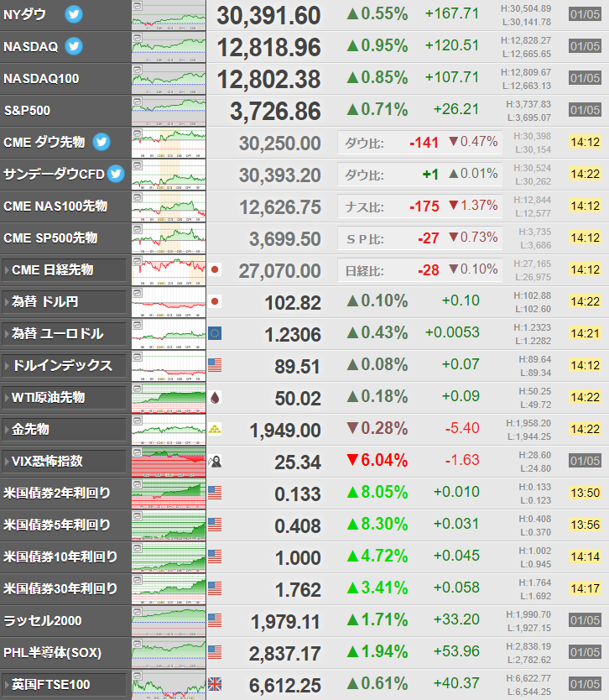Open the S&P500 index label
The image size is (609, 700).
click(x=27, y=110)
